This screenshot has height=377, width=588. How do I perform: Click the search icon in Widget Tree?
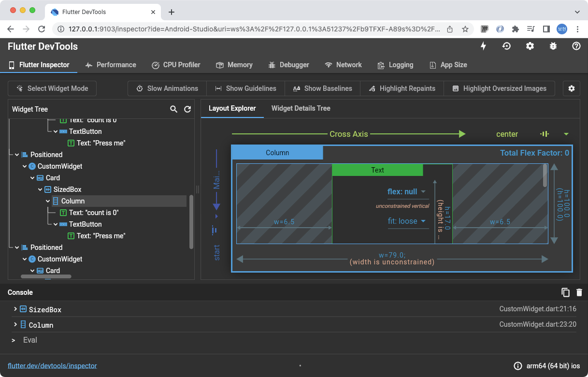pos(174,109)
